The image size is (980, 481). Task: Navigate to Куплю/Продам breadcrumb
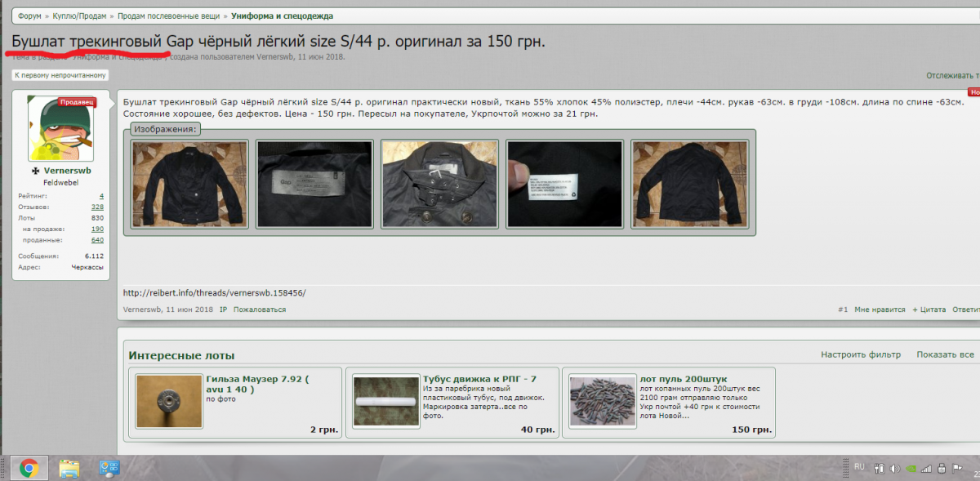(80, 16)
